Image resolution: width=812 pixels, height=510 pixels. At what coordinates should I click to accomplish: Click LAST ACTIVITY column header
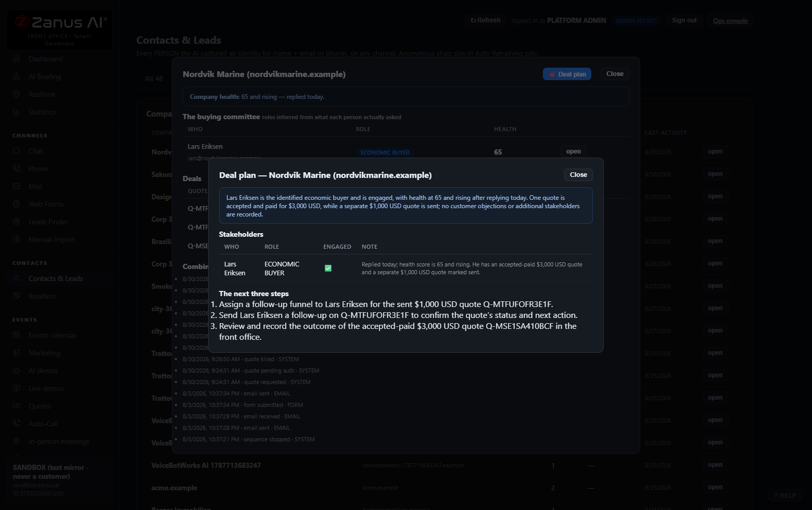666,133
